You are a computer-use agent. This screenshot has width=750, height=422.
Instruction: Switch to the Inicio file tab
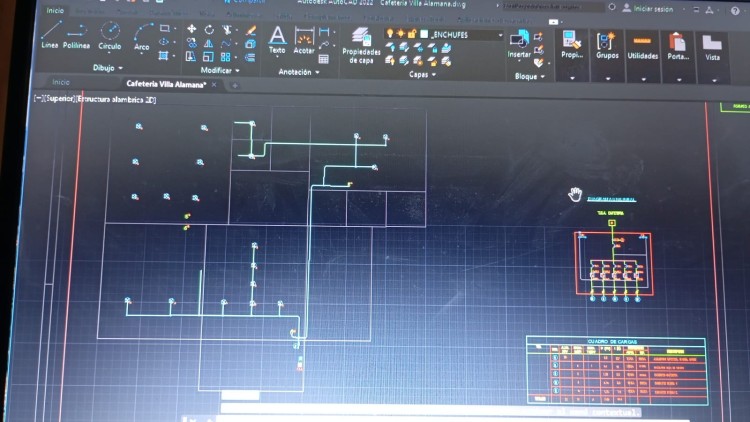(x=61, y=82)
